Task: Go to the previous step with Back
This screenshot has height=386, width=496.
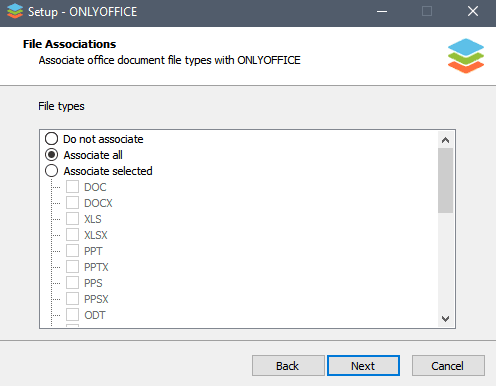Action: 288,366
